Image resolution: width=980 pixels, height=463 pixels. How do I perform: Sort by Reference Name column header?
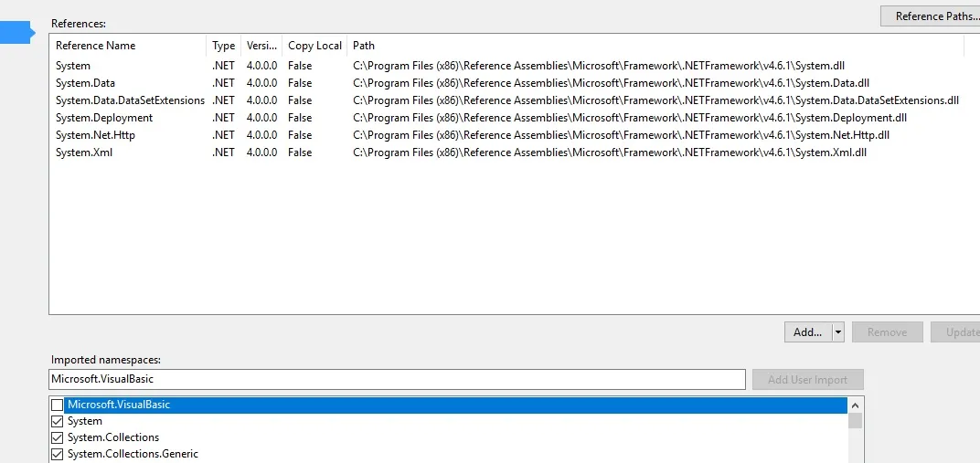[x=128, y=46]
